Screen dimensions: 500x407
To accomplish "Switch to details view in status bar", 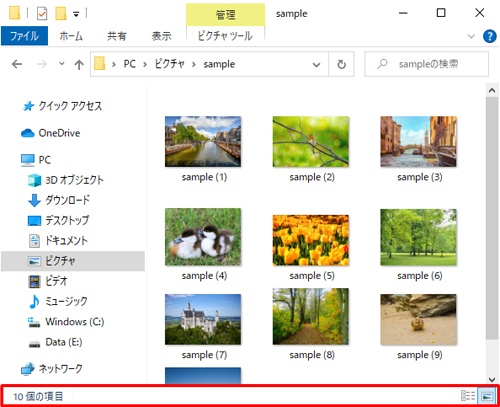I will (468, 396).
